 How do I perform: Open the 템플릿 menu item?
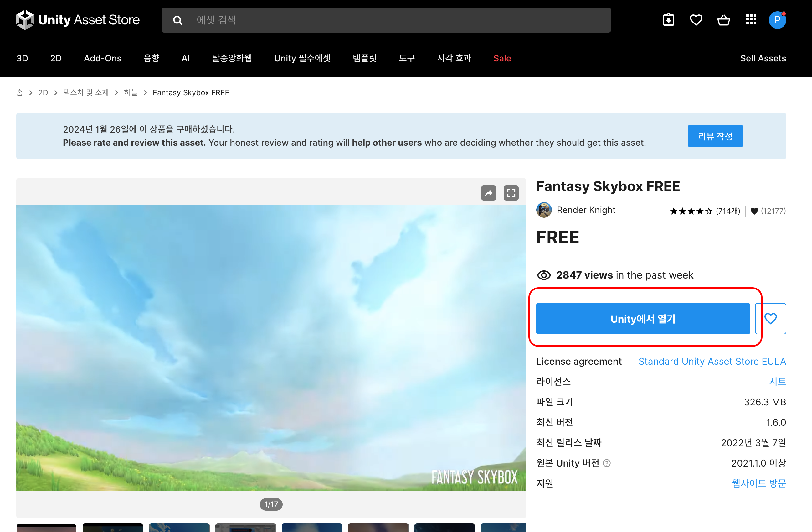pyautogui.click(x=364, y=58)
